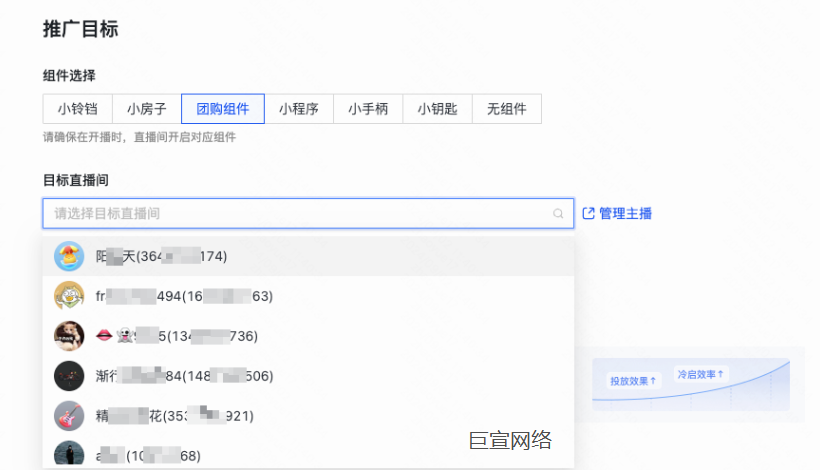Select the 团购组件 component option

coord(223,109)
